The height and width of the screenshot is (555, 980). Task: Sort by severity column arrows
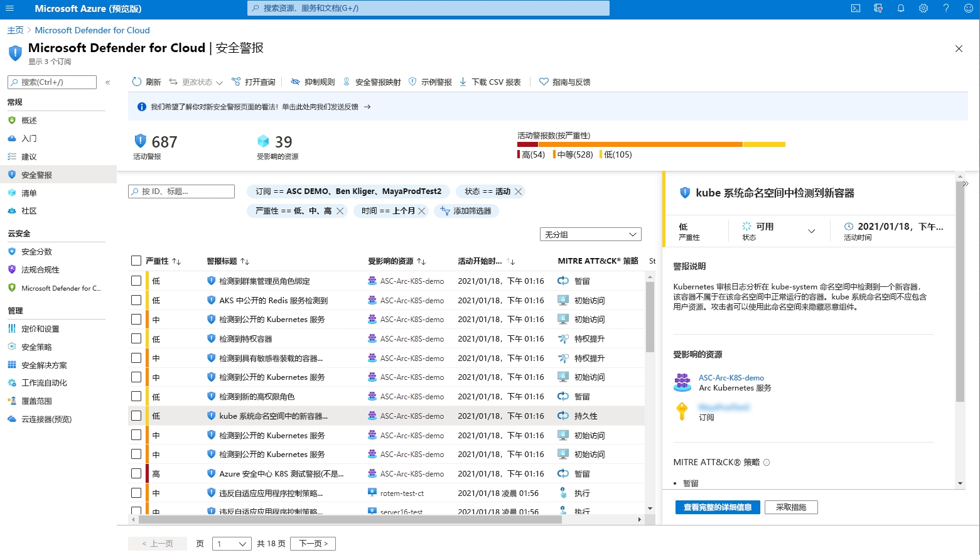coord(176,261)
